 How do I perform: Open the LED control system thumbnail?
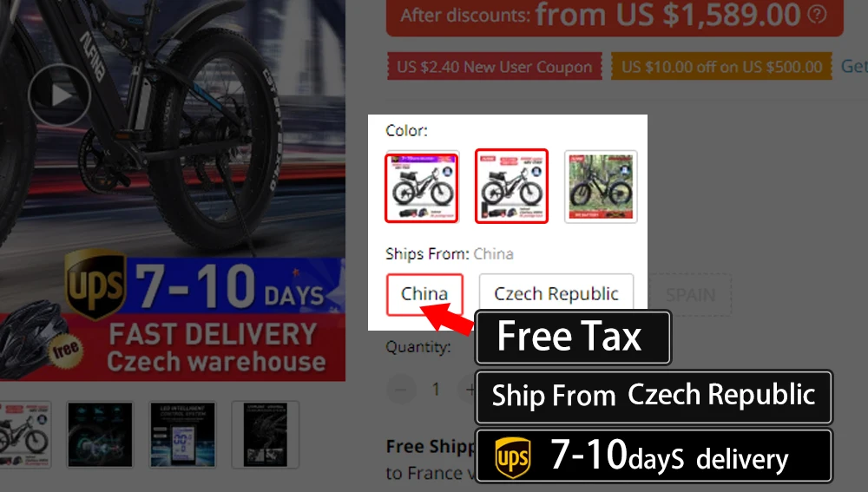pos(182,435)
